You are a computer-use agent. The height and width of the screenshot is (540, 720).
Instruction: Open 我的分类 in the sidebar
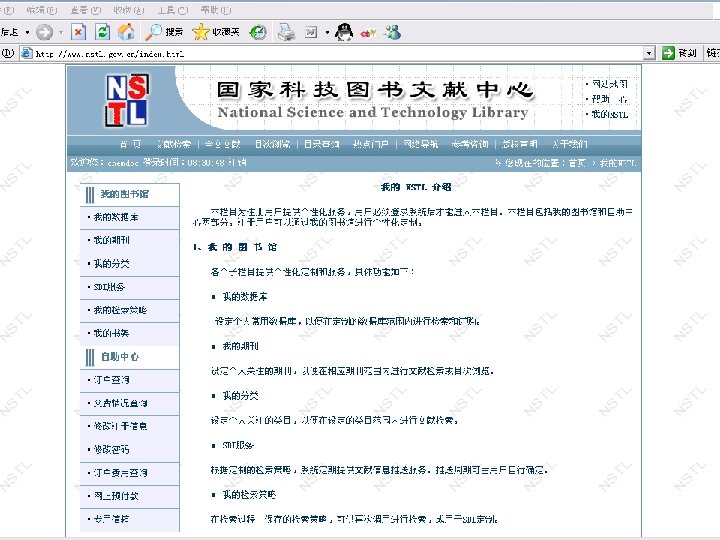pyautogui.click(x=112, y=264)
